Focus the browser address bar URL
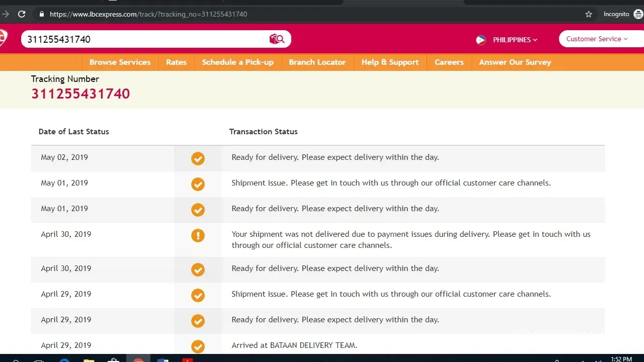644x362 pixels. pos(148,14)
